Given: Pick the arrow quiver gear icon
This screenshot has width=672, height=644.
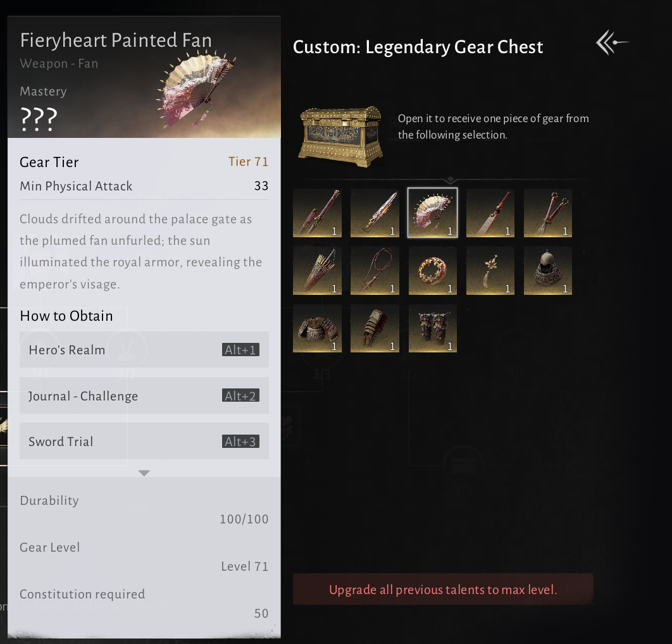Looking at the screenshot, I should coord(317,271).
